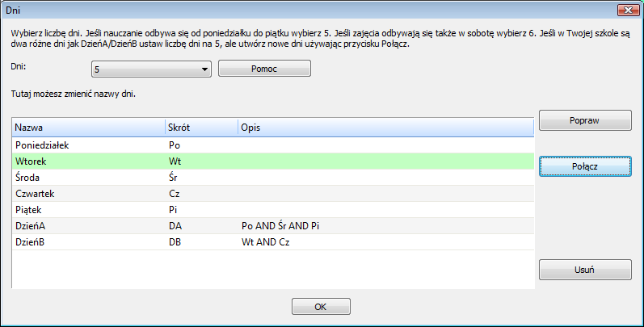Click the DB abbreviation cell
Screen dimensions: 644x327
175,242
